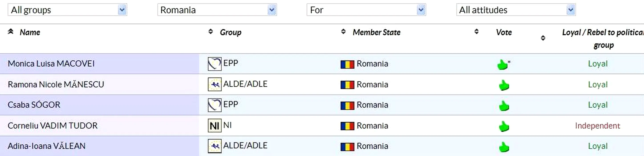Click Romania flag in Csaba SÓGOR row

(347, 105)
